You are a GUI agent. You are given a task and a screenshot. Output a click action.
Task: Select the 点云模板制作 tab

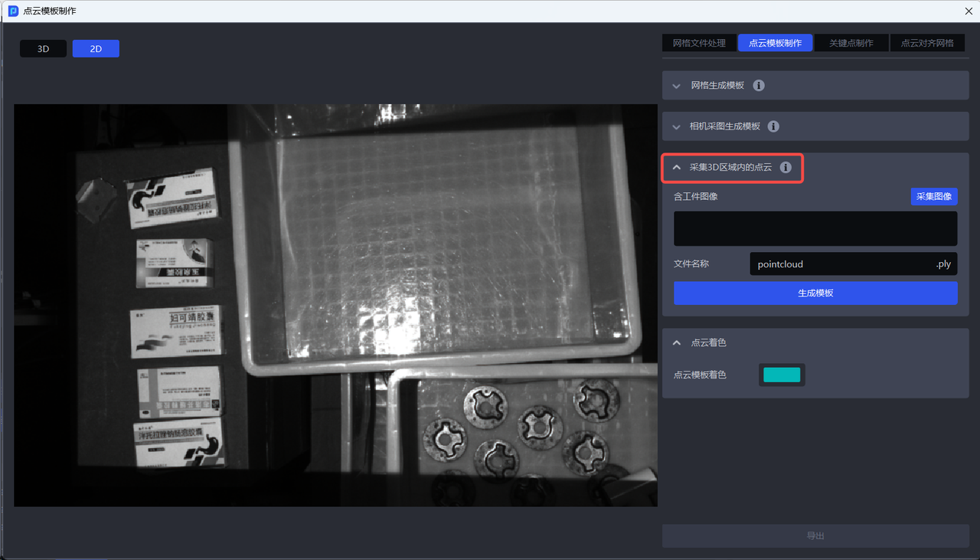coord(775,43)
